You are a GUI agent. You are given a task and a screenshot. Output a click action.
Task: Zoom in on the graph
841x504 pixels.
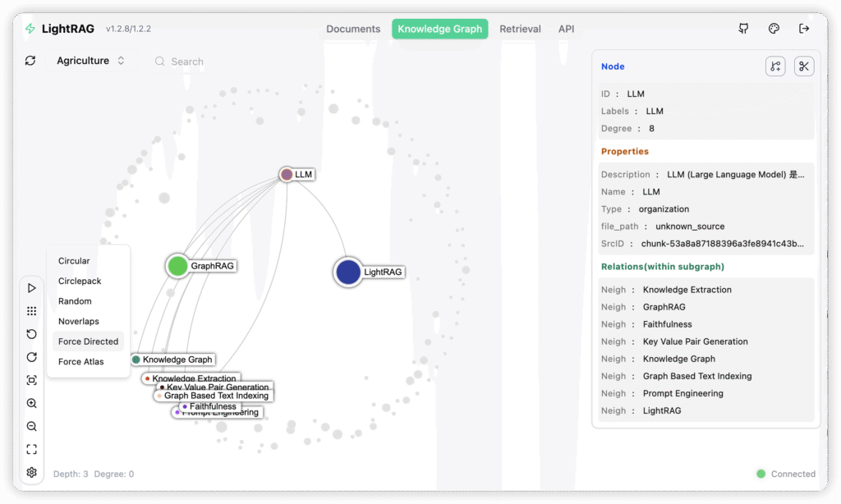pos(31,403)
